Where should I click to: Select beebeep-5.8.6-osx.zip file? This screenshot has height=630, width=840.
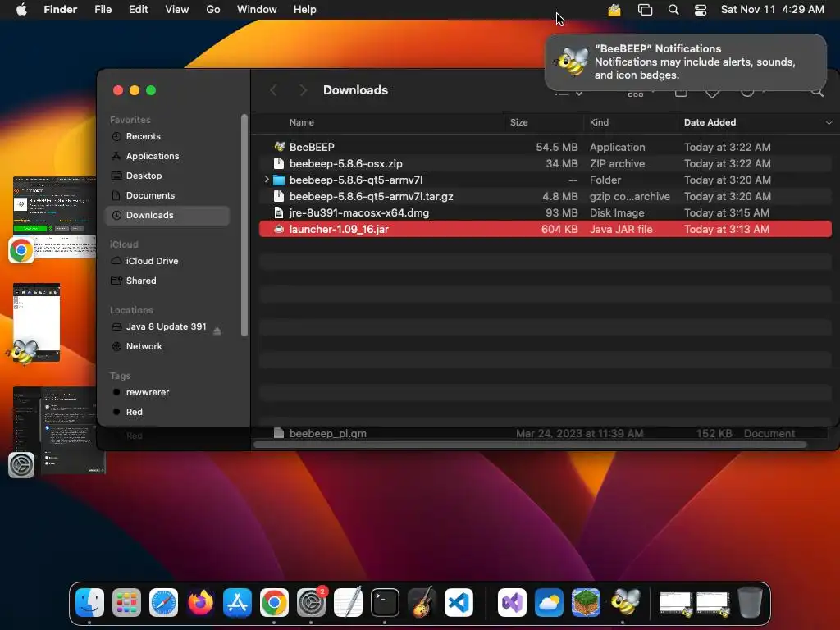pos(546,164)
